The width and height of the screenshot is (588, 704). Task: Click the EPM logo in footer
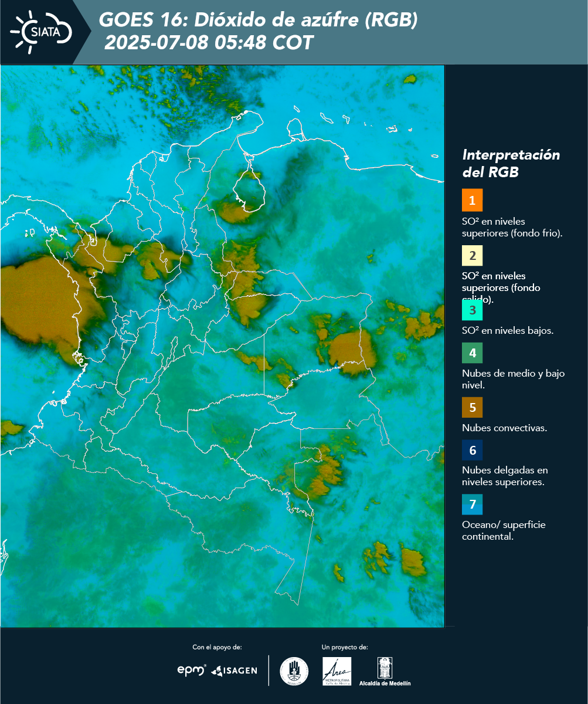pos(192,670)
